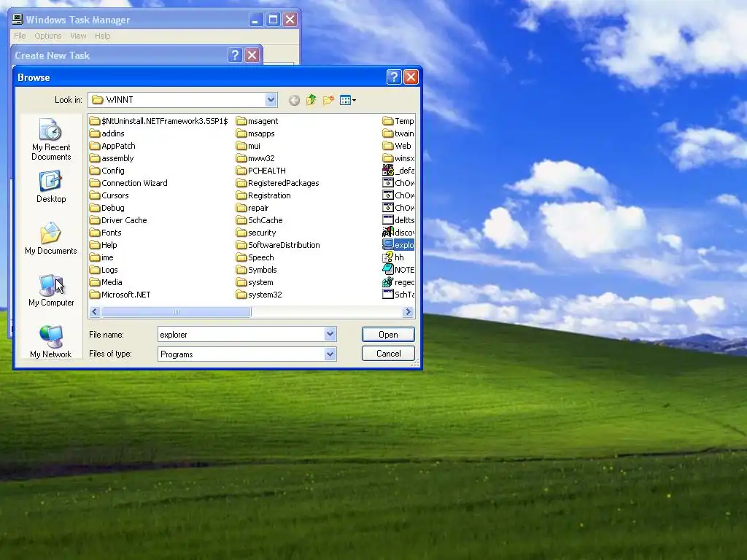747x560 pixels.
Task: Expand the File name dropdown arrow
Action: coord(330,334)
